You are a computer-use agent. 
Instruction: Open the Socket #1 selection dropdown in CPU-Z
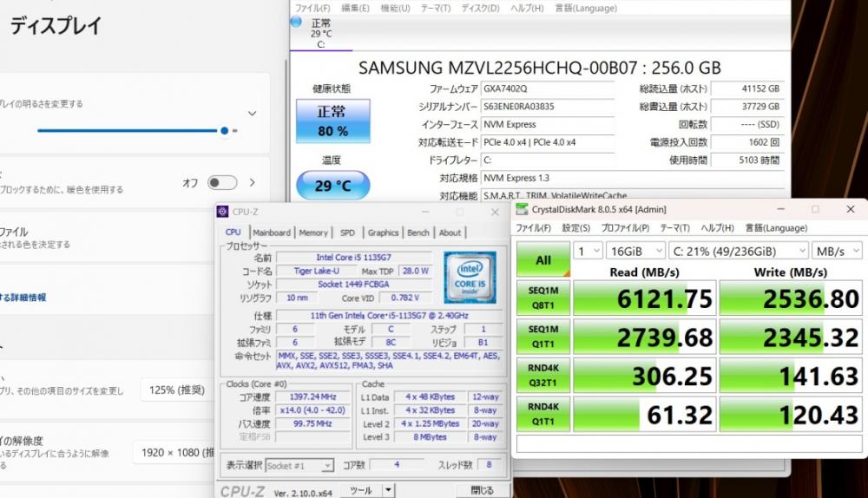point(299,465)
